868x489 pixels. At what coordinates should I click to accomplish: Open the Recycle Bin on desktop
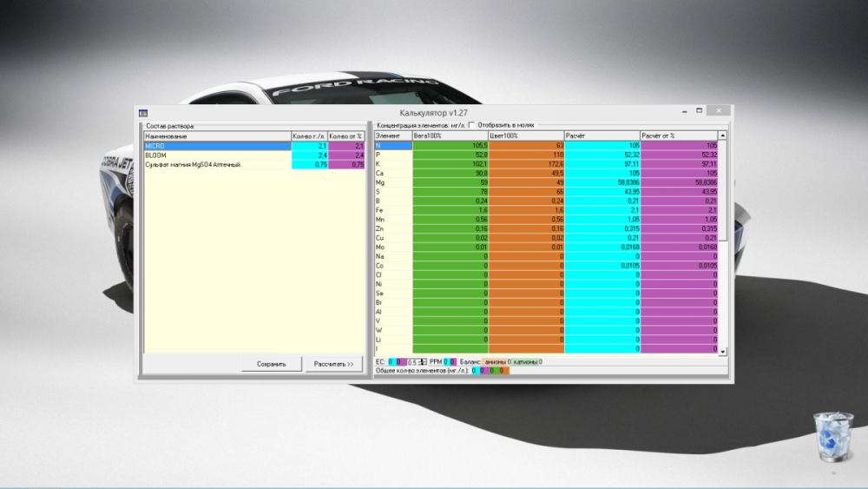coord(833,437)
